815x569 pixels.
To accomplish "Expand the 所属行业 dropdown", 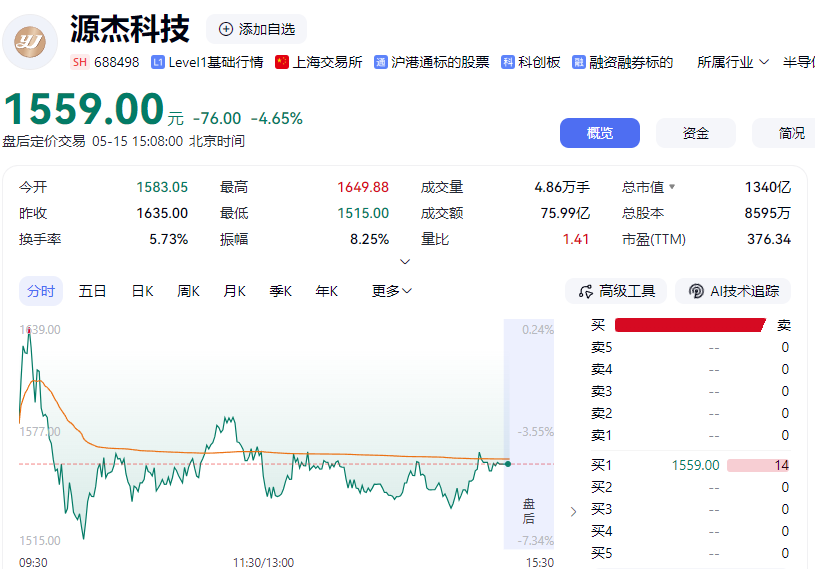I will tap(733, 62).
